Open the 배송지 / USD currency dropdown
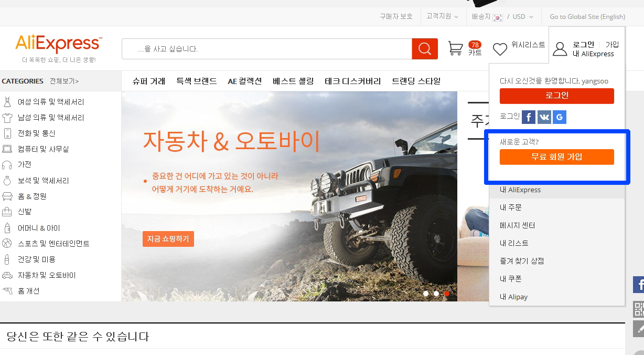Image resolution: width=644 pixels, height=355 pixels. pyautogui.click(x=502, y=17)
